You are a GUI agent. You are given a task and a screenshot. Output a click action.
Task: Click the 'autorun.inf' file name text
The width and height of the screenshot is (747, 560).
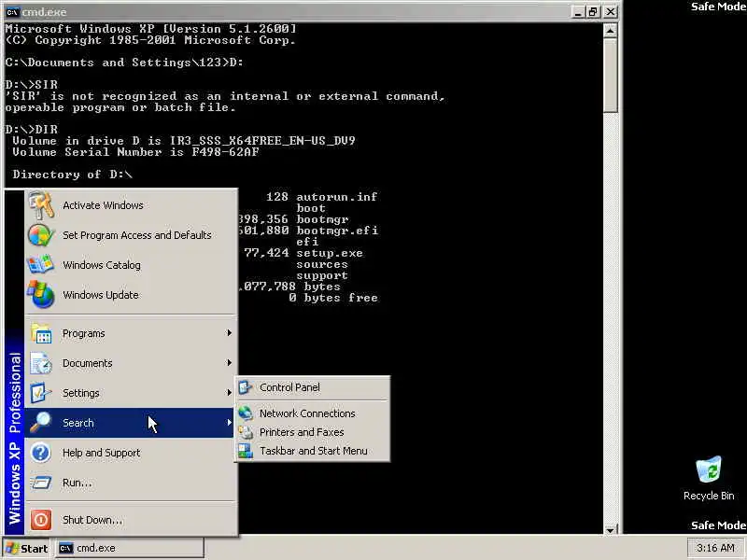point(337,197)
